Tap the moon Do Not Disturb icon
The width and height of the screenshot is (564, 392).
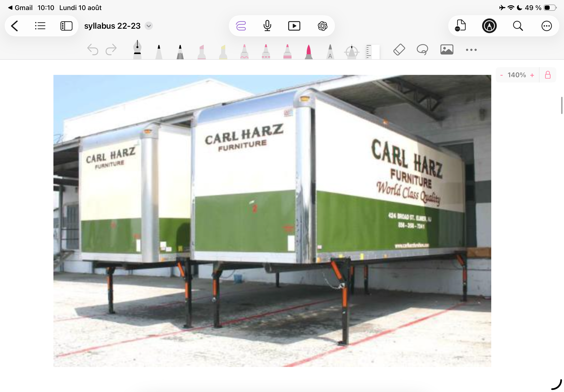coord(519,8)
